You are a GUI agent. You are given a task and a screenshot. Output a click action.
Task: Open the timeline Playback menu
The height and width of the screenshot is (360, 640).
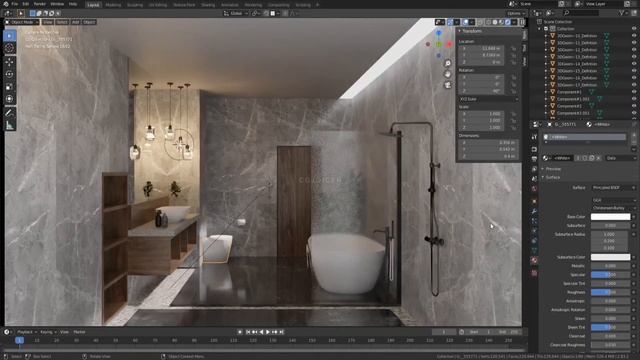pos(27,332)
